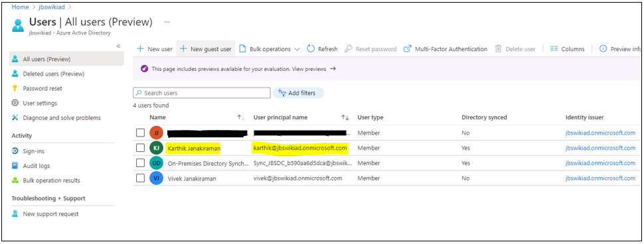The width and height of the screenshot is (644, 244).
Task: Click the Diagnose and solve problems wrench icon
Action: click(x=15, y=118)
